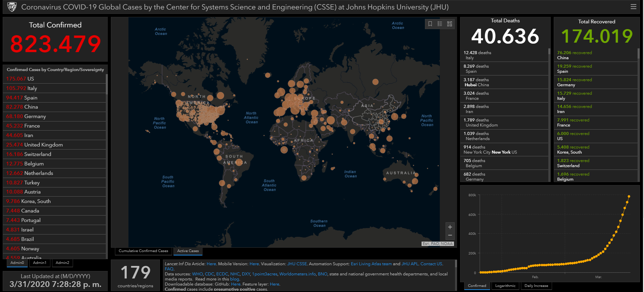Open the JHU CSSE visualization link

(297, 264)
